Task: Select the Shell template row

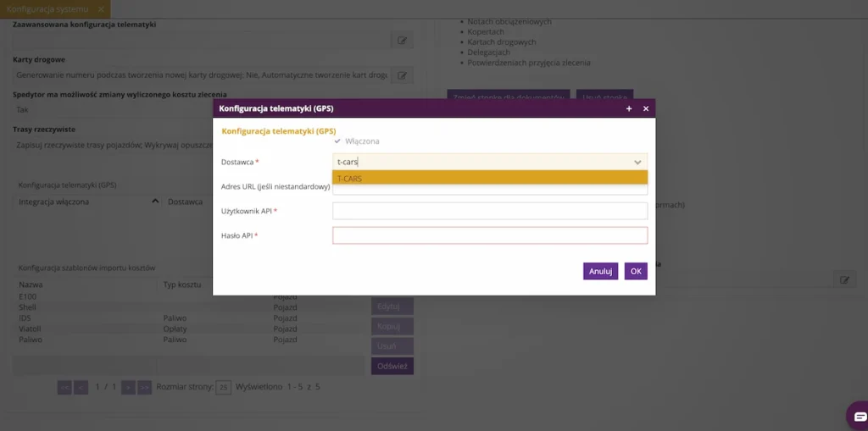Action: (188, 307)
